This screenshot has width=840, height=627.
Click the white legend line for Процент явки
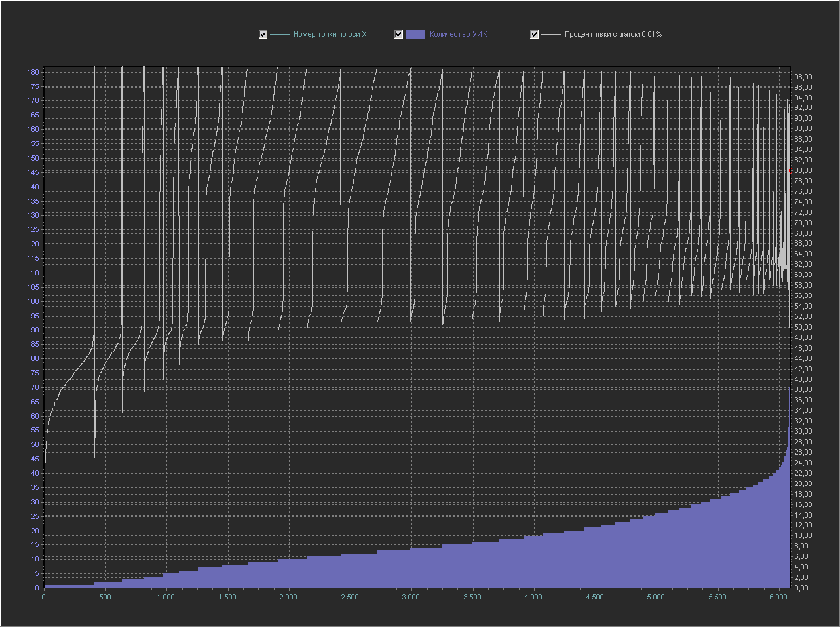point(551,34)
